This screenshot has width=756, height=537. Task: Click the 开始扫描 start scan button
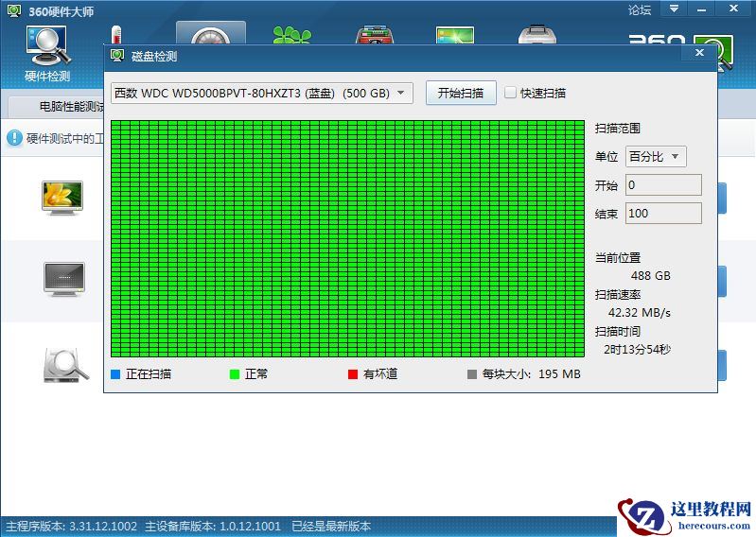click(461, 93)
